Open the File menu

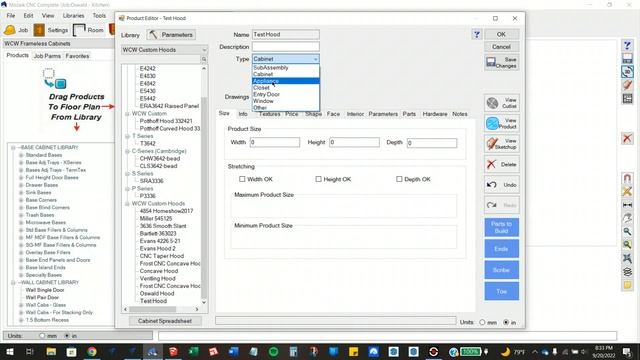11,16
